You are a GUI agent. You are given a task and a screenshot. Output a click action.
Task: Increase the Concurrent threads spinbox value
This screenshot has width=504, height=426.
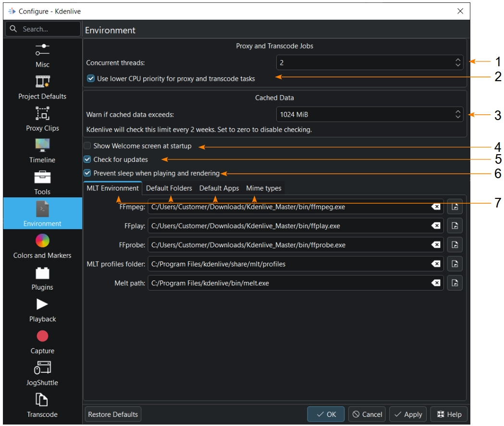click(458, 60)
